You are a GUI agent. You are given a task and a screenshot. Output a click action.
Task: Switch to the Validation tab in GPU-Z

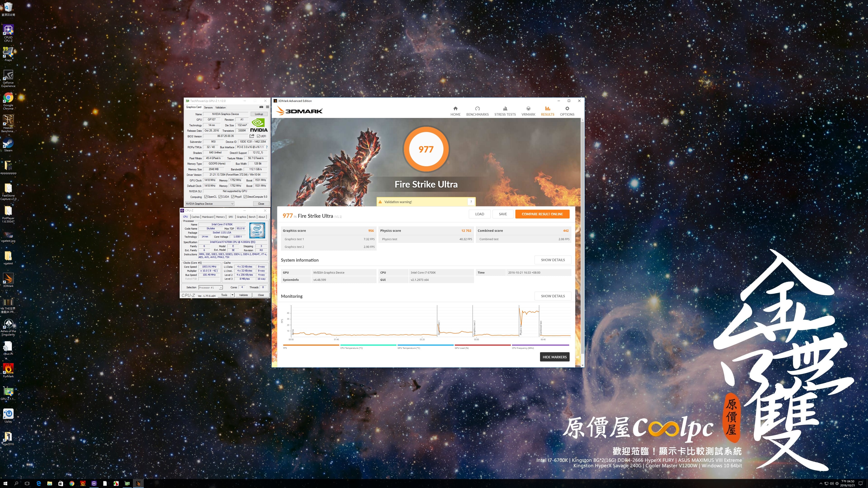(220, 108)
